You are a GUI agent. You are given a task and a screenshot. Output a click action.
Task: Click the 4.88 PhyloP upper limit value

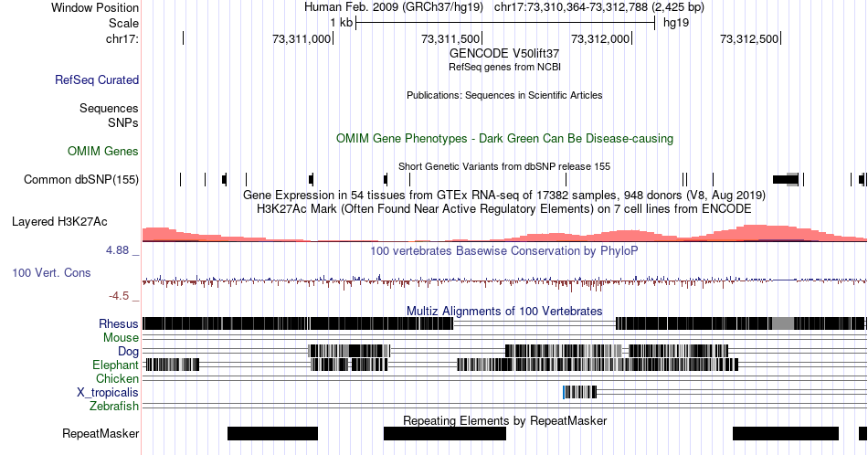[x=117, y=250]
